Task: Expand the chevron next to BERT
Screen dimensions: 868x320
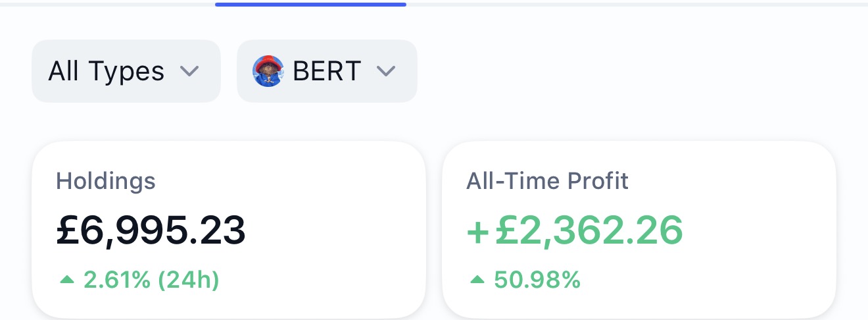Action: [385, 71]
